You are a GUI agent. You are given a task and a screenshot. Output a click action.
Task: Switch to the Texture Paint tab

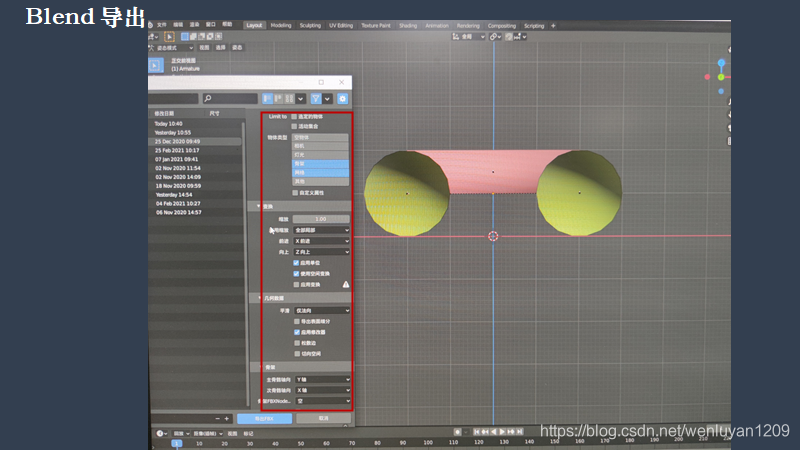tap(376, 26)
